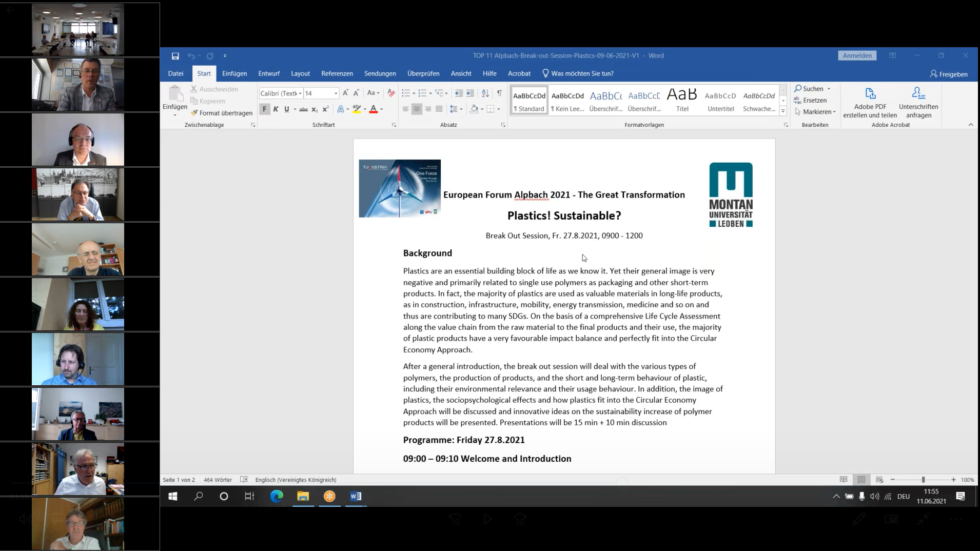Show paragraph marks with pilcrow icon
980x551 pixels.
click(x=499, y=93)
